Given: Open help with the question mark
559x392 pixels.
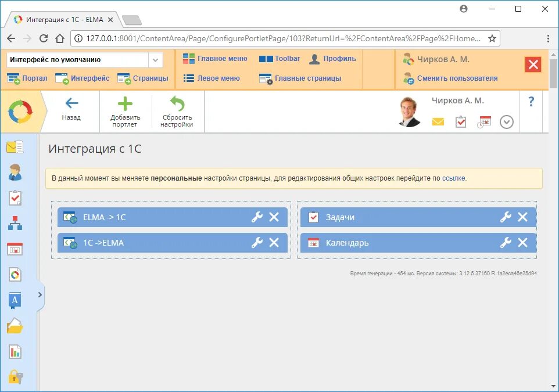Looking at the screenshot, I should [x=531, y=102].
